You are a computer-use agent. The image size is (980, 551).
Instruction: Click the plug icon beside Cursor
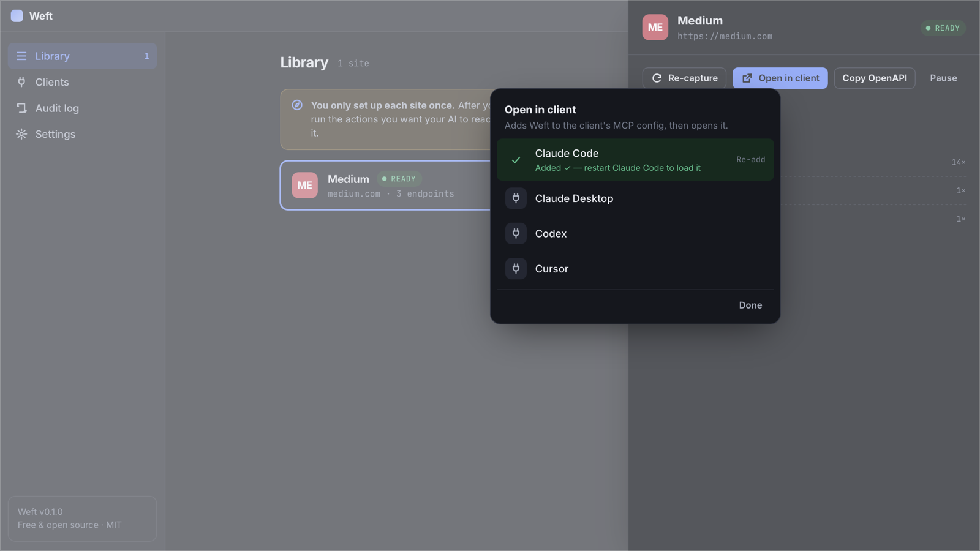[516, 269]
